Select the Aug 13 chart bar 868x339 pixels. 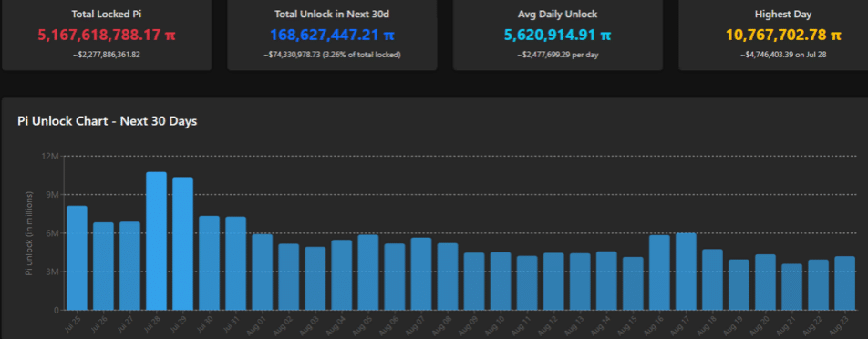580,282
